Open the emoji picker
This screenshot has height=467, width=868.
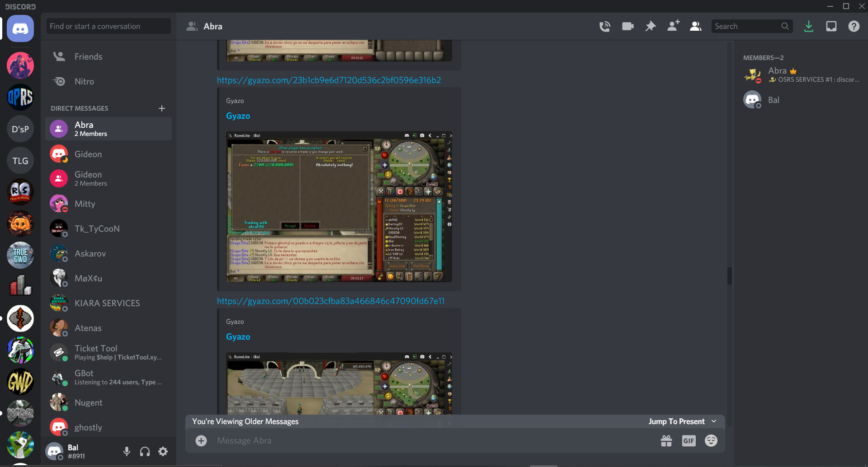[711, 440]
